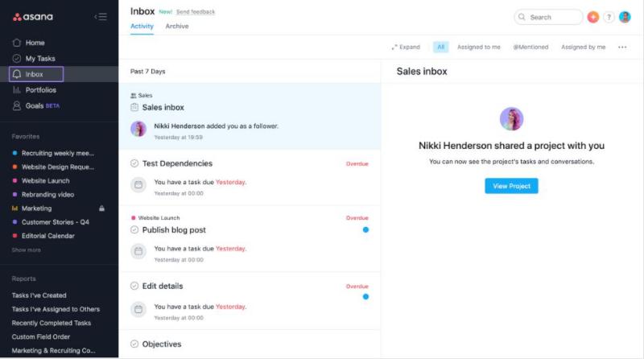Screen dimensions: 644x359
Task: Open the profile avatar menu
Action: pos(625,17)
